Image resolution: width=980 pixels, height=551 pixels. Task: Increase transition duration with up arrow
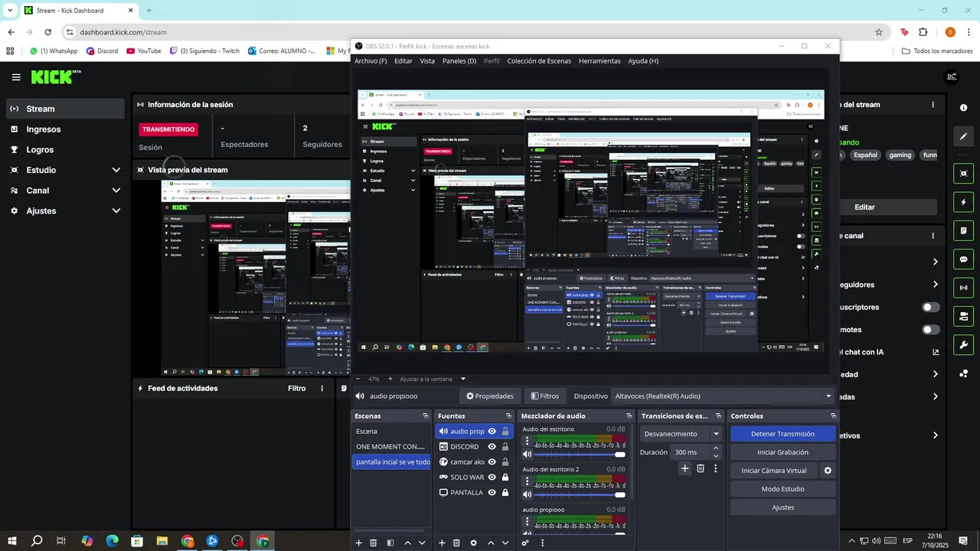click(716, 448)
